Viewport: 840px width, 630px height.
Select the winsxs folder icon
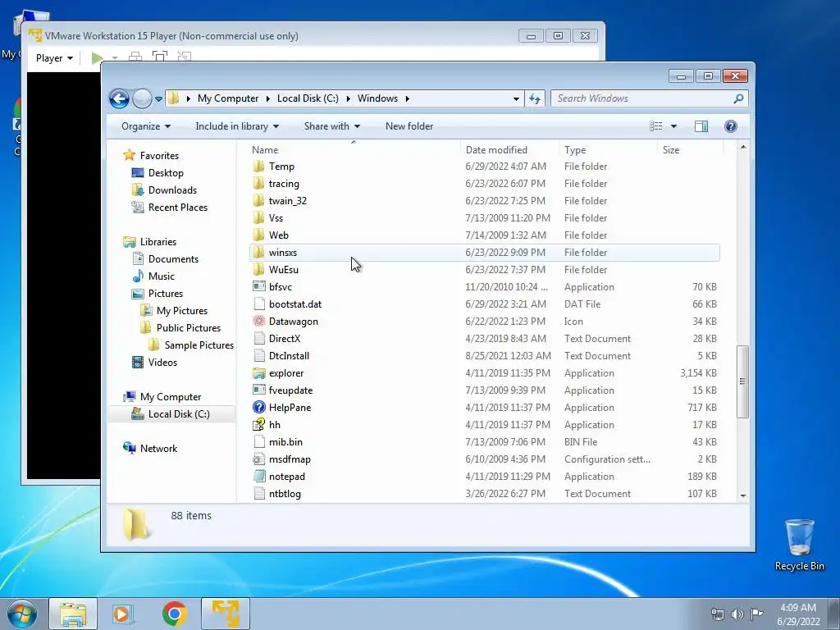258,253
